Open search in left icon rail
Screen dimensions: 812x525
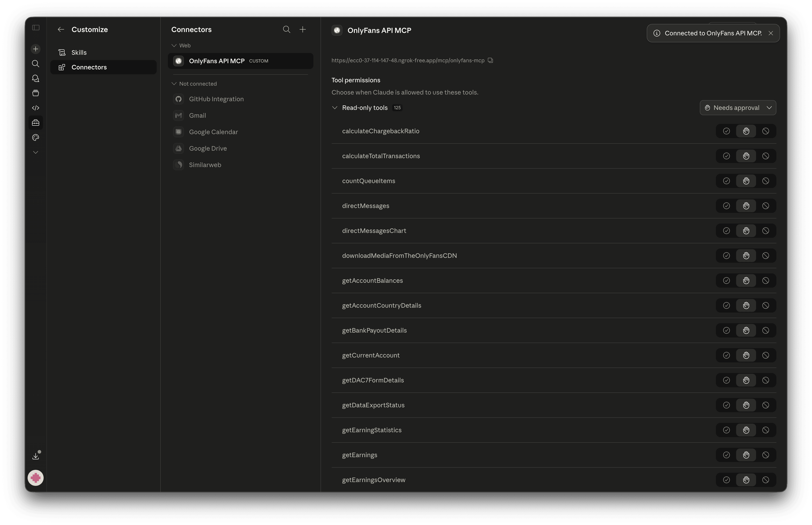point(35,64)
